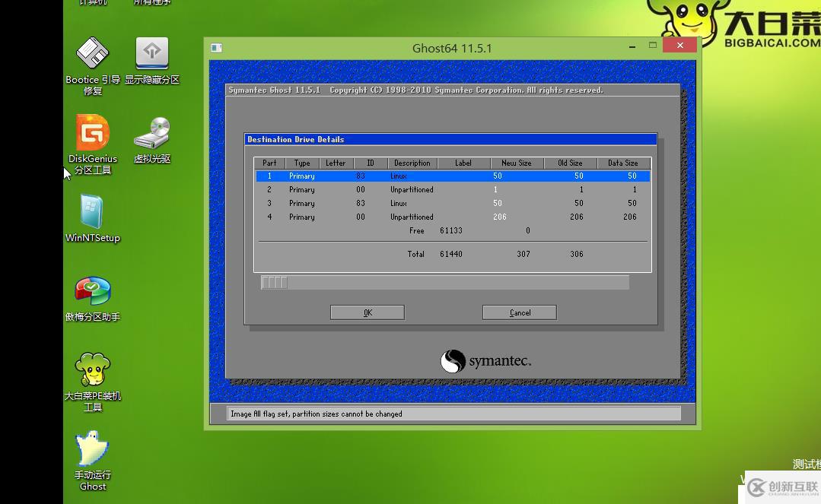
Task: Open the AOMEI partition assistant icon
Action: (92, 293)
